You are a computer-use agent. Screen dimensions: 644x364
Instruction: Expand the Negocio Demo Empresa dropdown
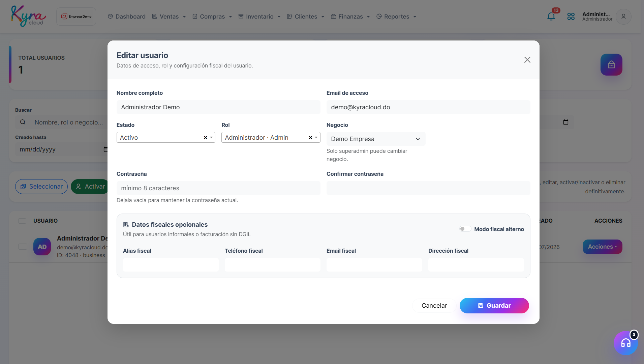tap(376, 139)
